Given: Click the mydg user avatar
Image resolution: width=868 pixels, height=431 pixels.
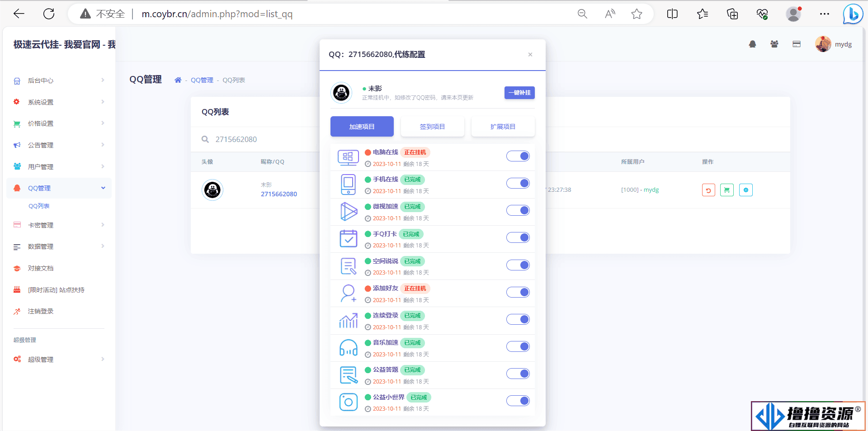Looking at the screenshot, I should (823, 44).
